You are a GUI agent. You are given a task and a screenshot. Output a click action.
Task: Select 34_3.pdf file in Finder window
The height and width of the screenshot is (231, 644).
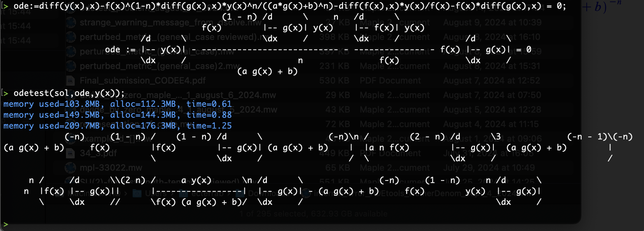pyautogui.click(x=98, y=153)
